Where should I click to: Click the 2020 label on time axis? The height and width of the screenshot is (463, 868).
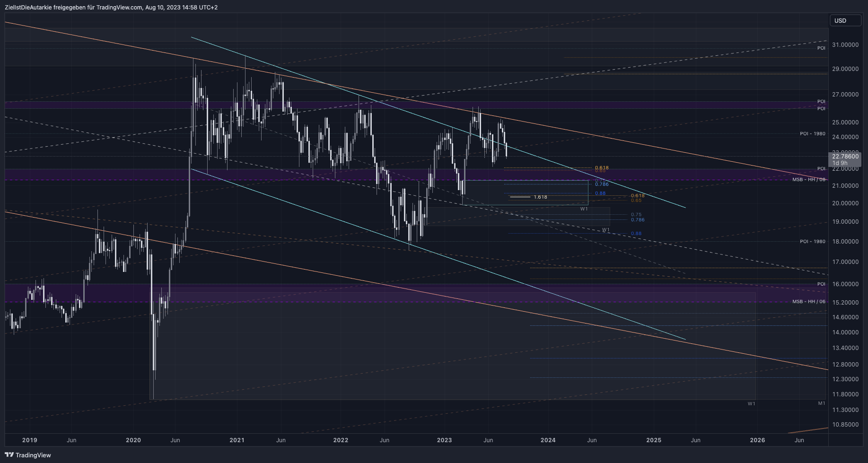(x=133, y=440)
